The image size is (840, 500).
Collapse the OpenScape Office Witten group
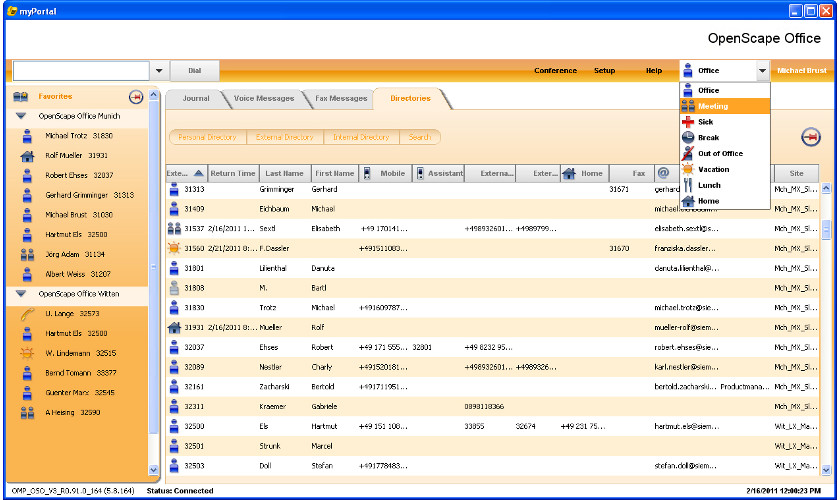21,294
